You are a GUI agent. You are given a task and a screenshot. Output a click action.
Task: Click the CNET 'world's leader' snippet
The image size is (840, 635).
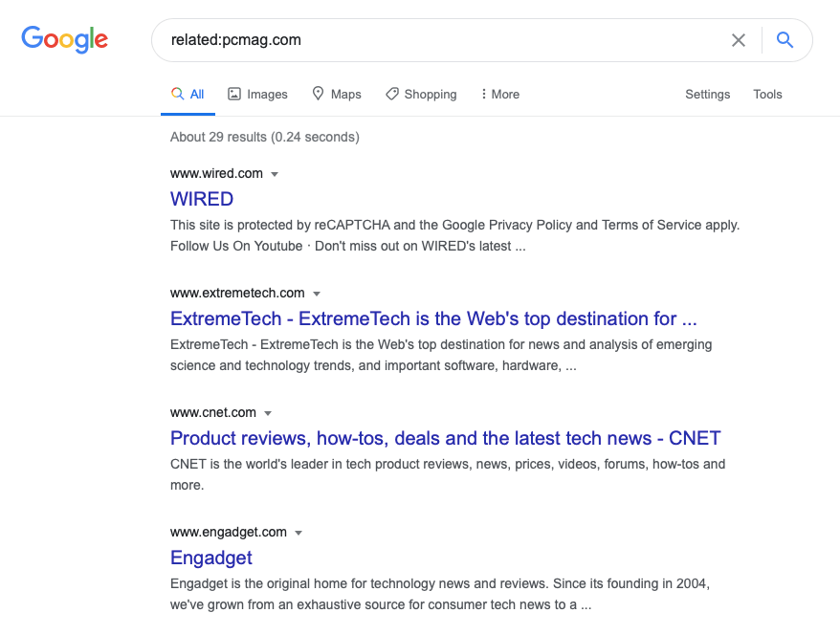point(448,474)
